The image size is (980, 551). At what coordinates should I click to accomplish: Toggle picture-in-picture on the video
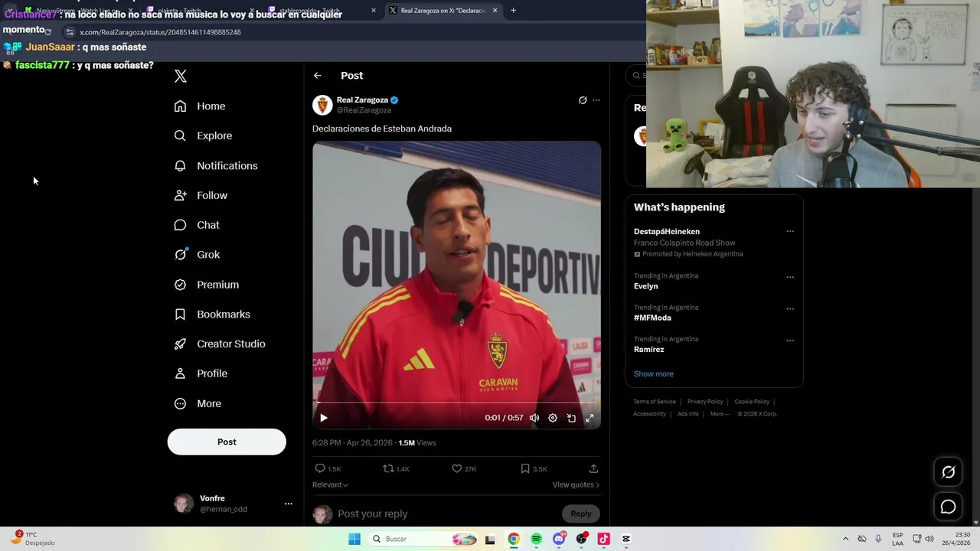point(571,418)
